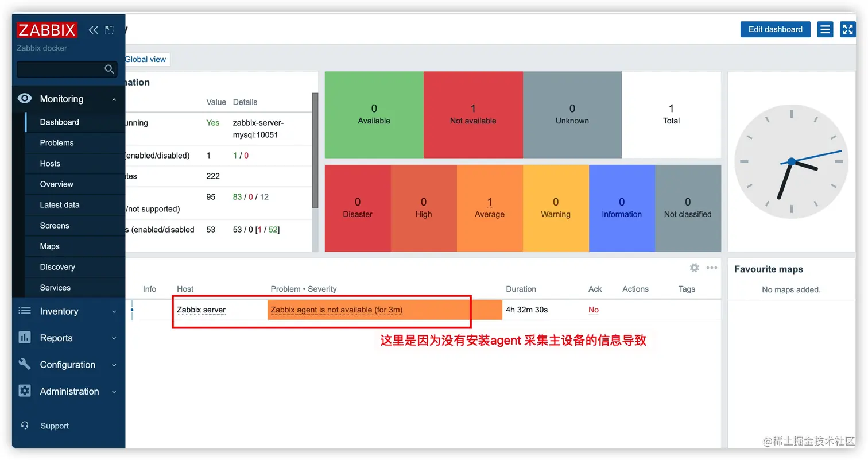Open the Services menu item
This screenshot has height=460, width=868.
click(75, 287)
